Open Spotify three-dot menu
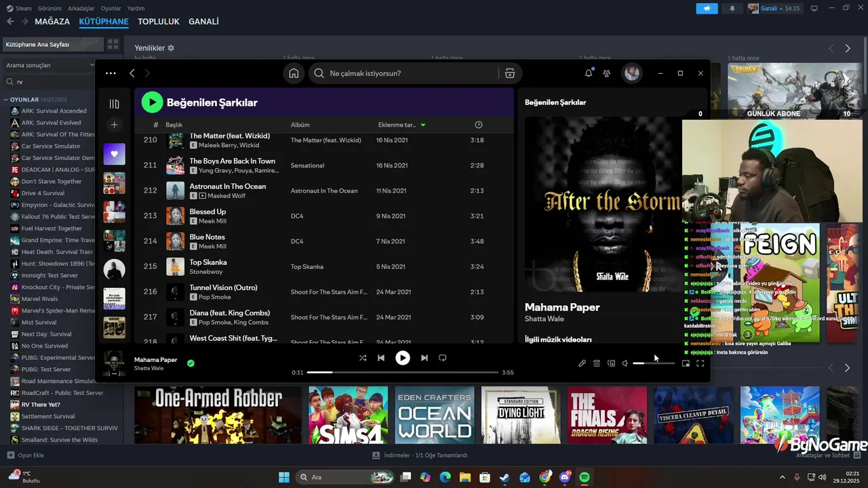 click(x=111, y=73)
